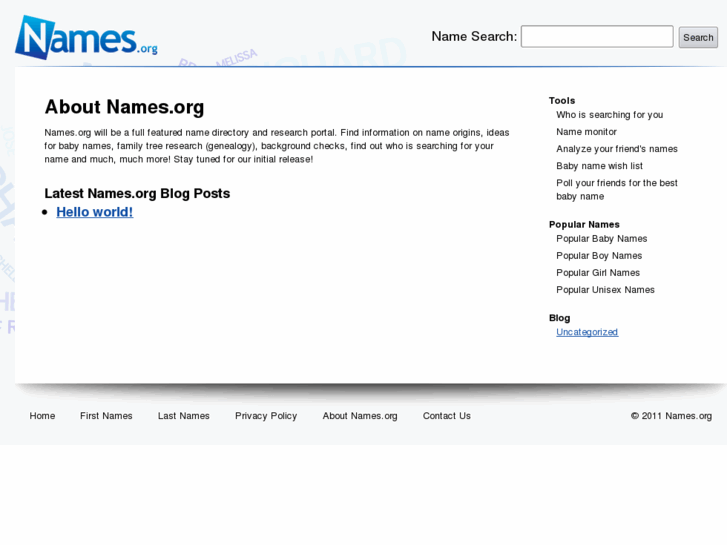Screen dimensions: 727x545
Task: Open Who is searching for you tool
Action: pyautogui.click(x=609, y=115)
